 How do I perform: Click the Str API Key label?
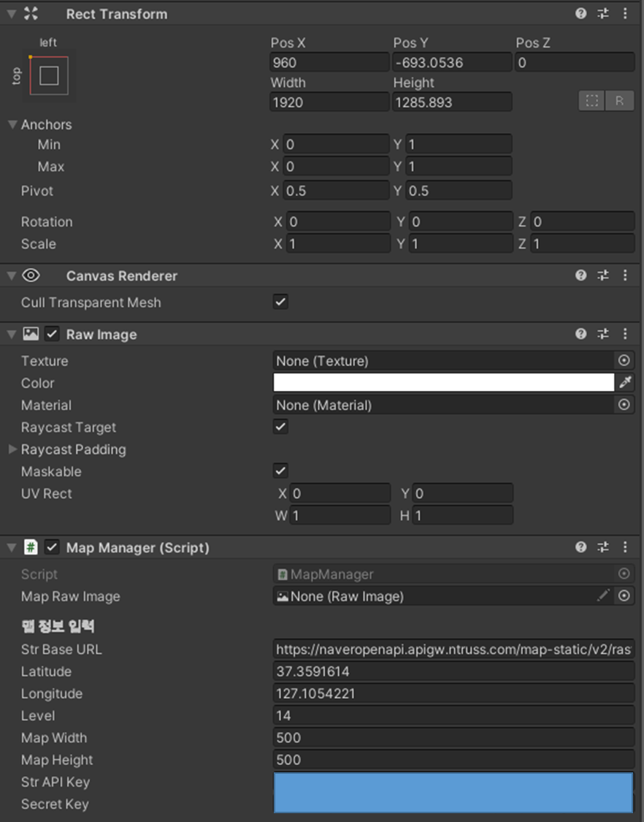(55, 782)
